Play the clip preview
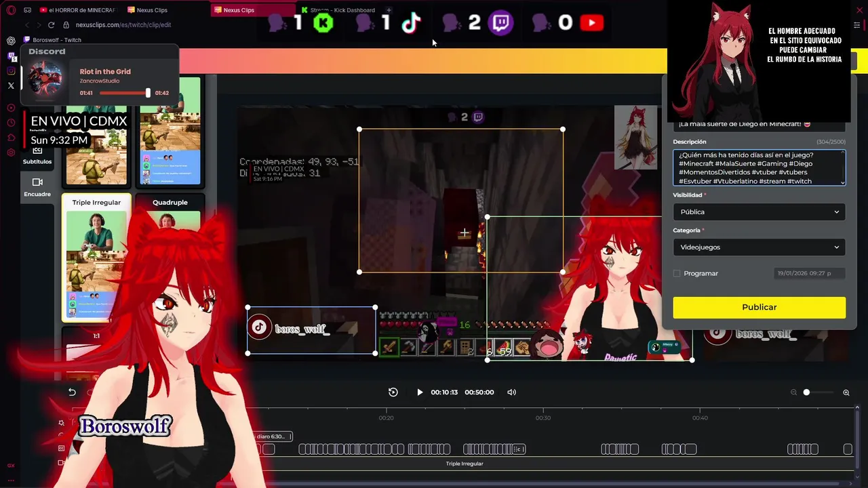Image resolution: width=868 pixels, height=488 pixels. (x=420, y=392)
